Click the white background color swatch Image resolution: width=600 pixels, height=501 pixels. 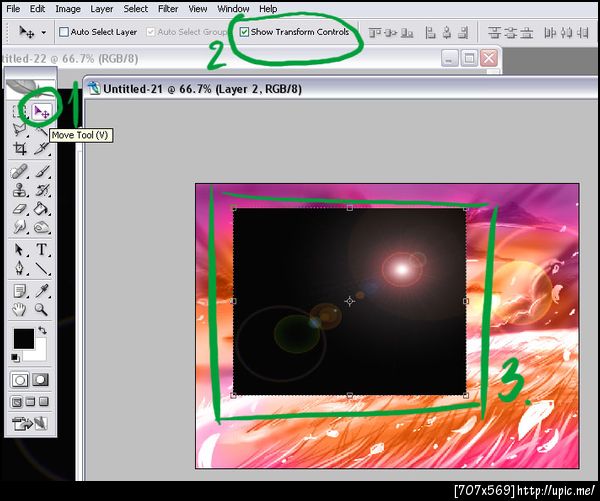tap(38, 353)
